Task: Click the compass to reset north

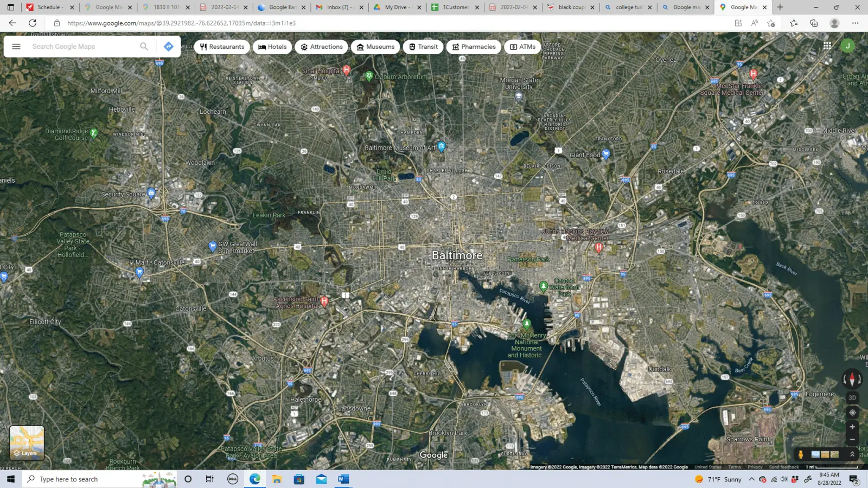Action: [x=852, y=379]
